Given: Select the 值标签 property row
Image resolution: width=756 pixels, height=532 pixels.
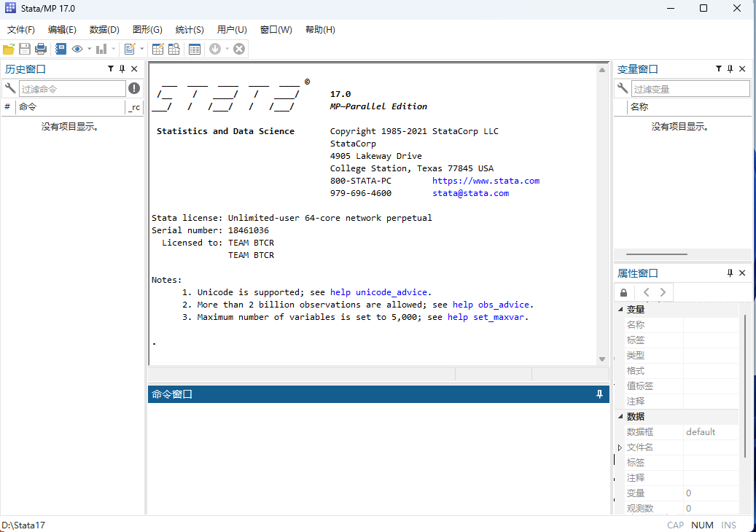Looking at the screenshot, I should [682, 386].
